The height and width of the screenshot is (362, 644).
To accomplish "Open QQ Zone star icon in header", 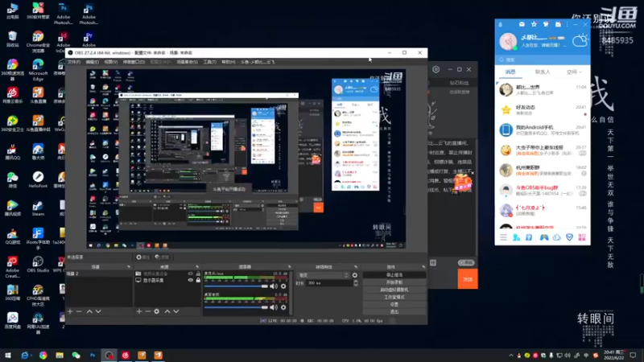I will pyautogui.click(x=534, y=25).
